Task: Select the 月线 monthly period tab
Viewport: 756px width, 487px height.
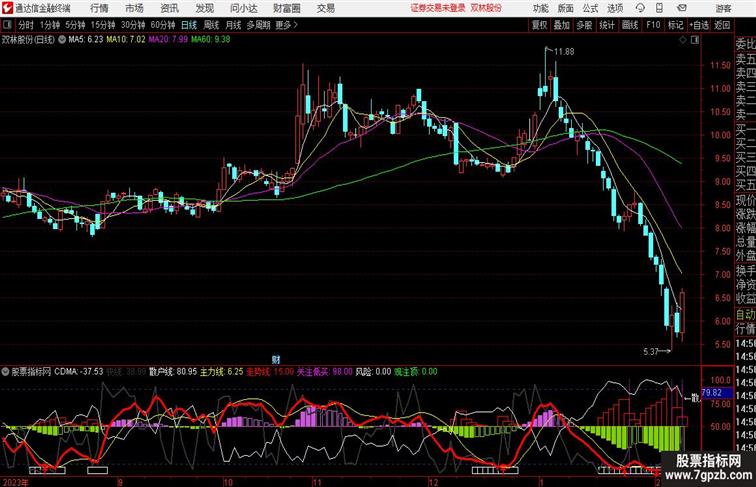Action: click(x=233, y=25)
